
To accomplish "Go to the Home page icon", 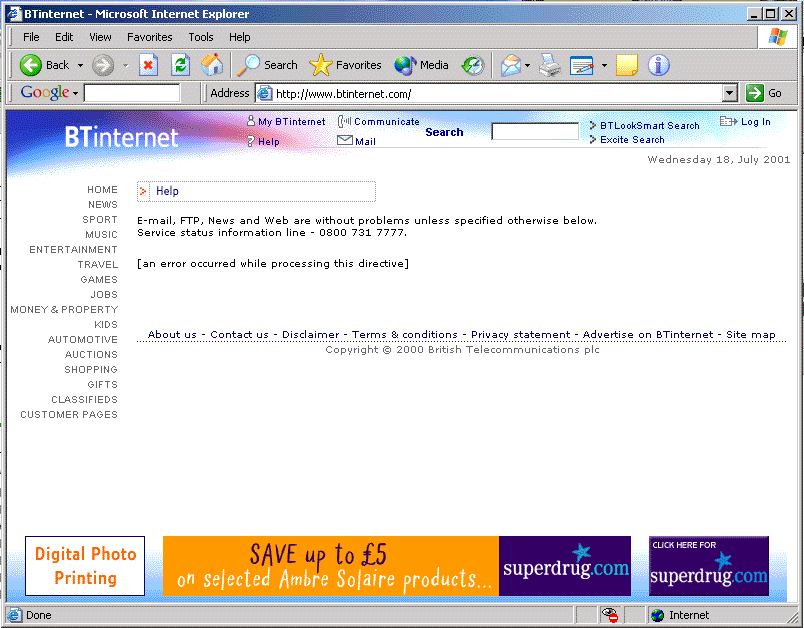I will [212, 65].
